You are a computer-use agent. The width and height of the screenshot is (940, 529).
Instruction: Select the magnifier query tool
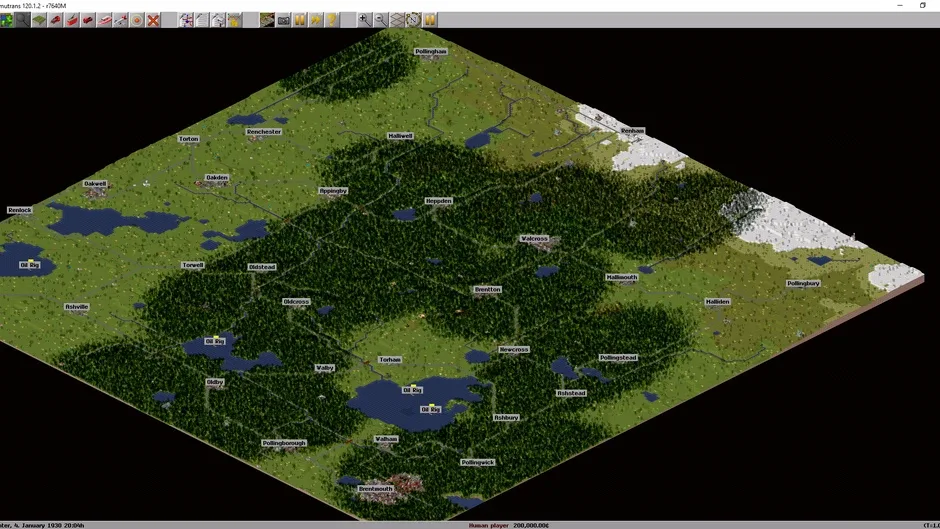point(22,20)
